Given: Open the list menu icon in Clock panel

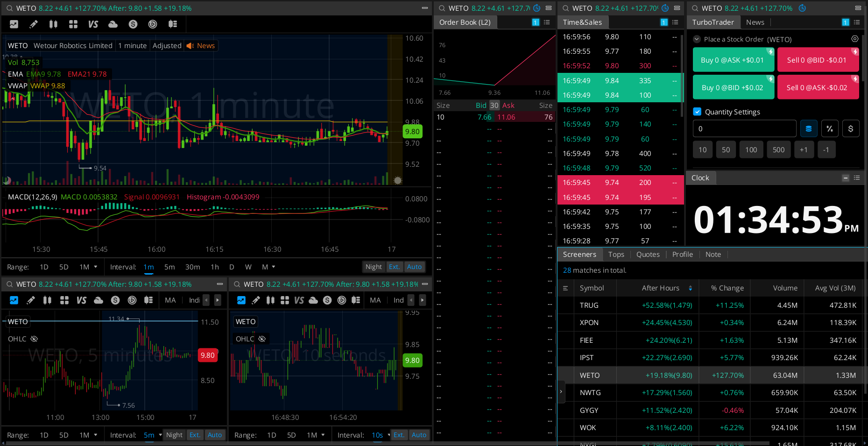Looking at the screenshot, I should [x=857, y=178].
